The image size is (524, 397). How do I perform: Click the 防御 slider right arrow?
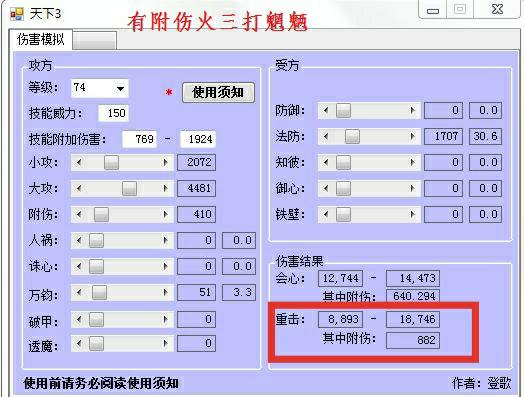[x=412, y=110]
